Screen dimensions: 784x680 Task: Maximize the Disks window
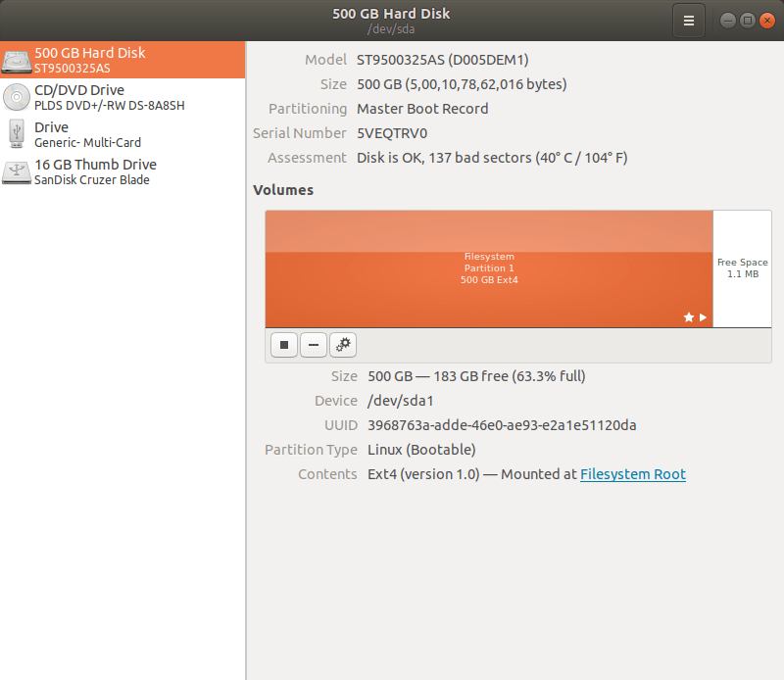[747, 20]
